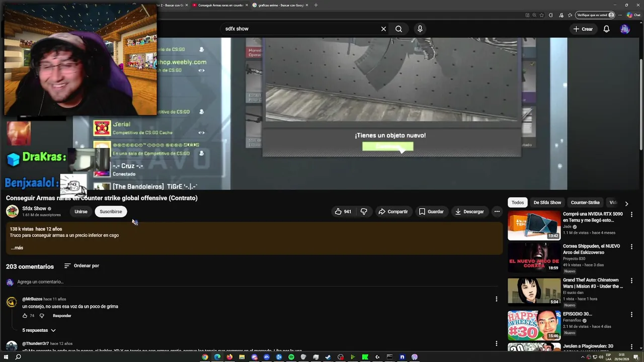Dislike the @MrBuzos comment
The width and height of the screenshot is (644, 362).
click(x=42, y=316)
